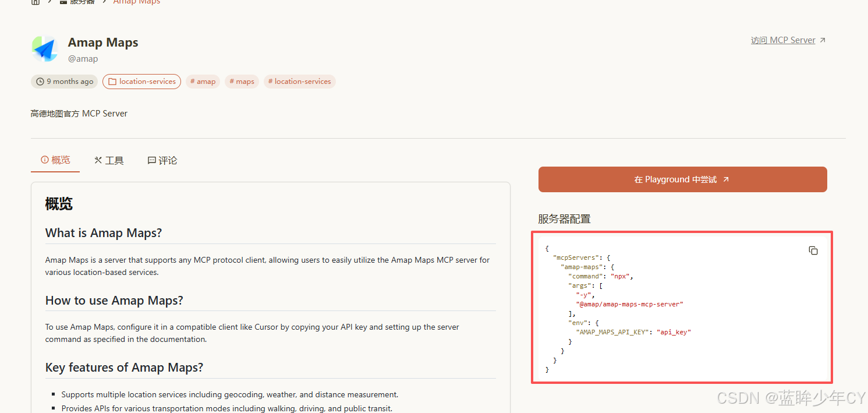Click the "@amap/amap-maps-mcp-server" code string
This screenshot has width=868, height=413.
(629, 304)
